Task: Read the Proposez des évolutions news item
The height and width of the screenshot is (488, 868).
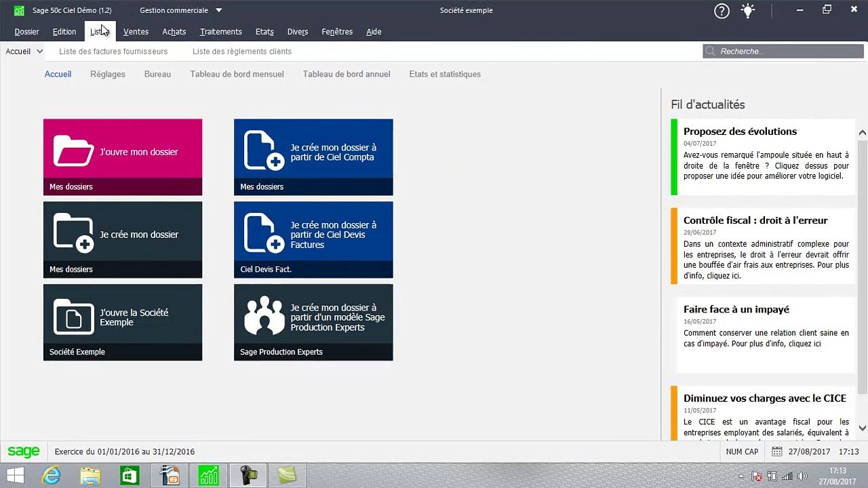Action: tap(763, 157)
